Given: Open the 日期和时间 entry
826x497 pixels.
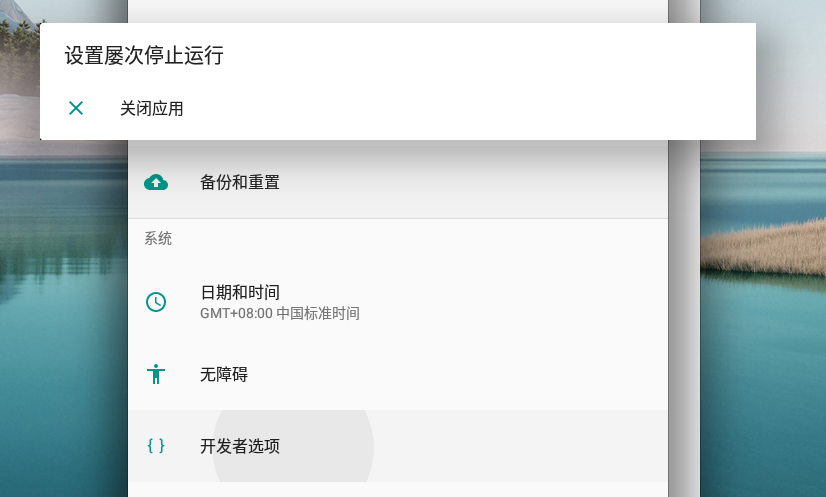Looking at the screenshot, I should 240,292.
